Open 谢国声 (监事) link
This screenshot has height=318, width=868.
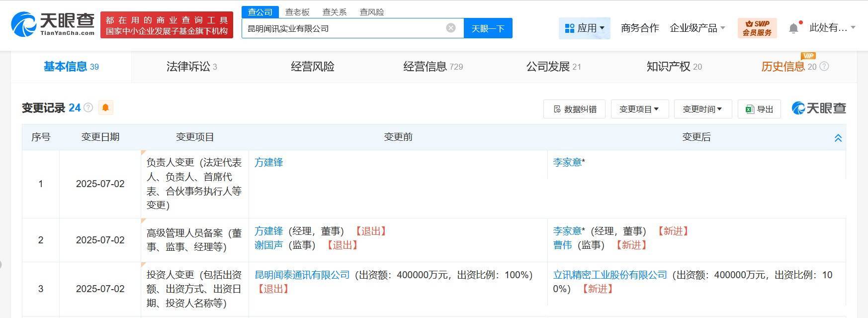point(268,245)
